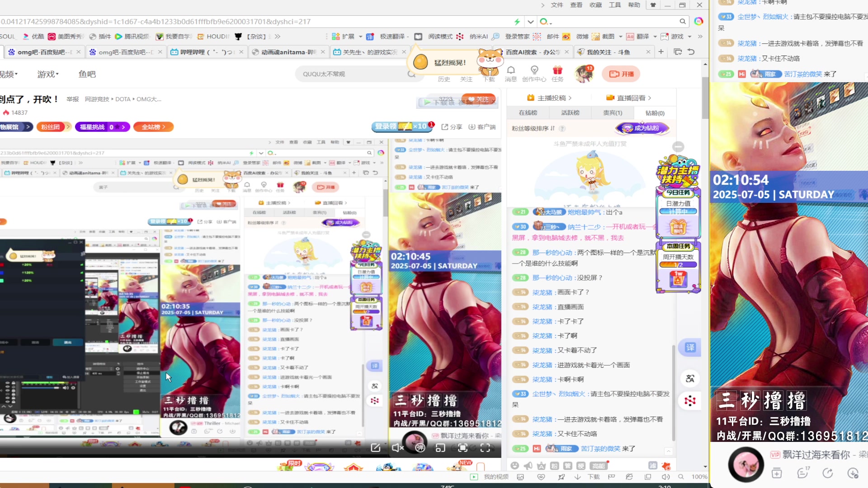The width and height of the screenshot is (868, 488).
Task: Click the 纳米AI toolbar icon
Action: tap(460, 37)
